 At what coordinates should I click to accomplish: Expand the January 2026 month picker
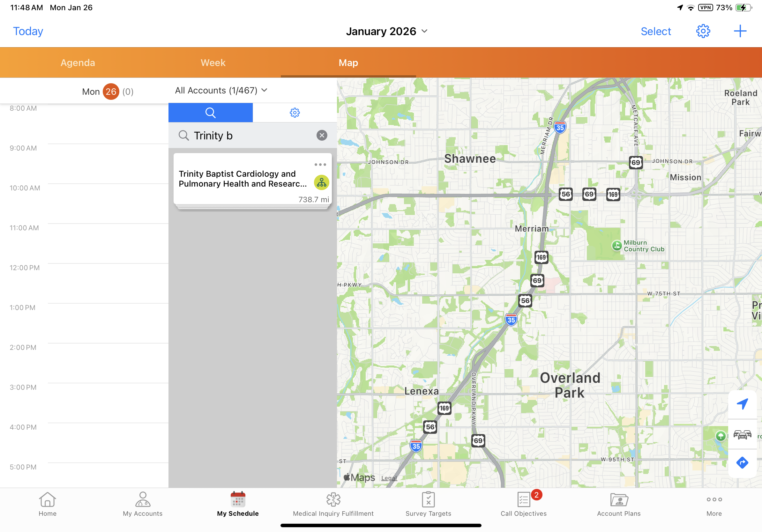[x=387, y=31]
